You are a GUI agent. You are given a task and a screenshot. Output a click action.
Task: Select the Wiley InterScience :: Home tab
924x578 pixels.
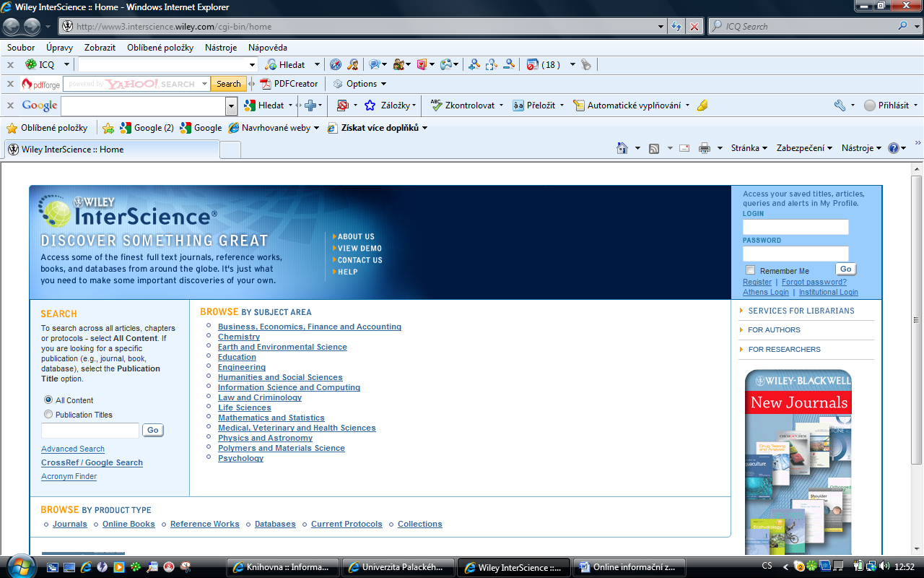pos(111,150)
